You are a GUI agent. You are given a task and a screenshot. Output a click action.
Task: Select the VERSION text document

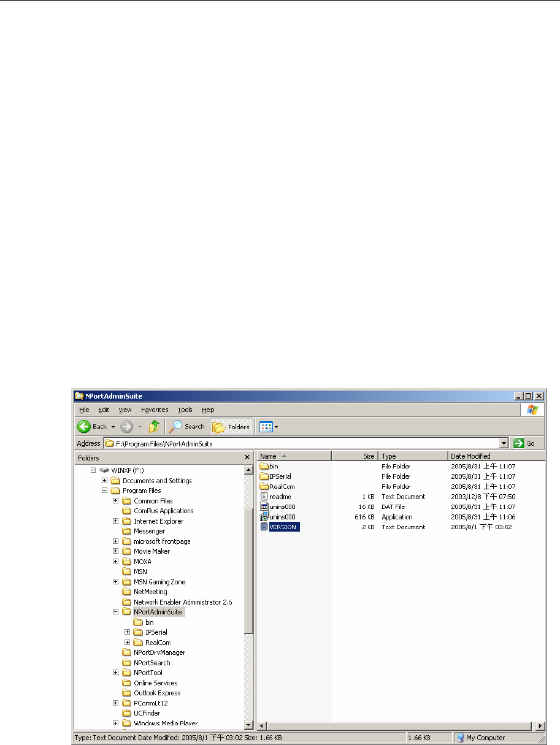click(x=280, y=527)
